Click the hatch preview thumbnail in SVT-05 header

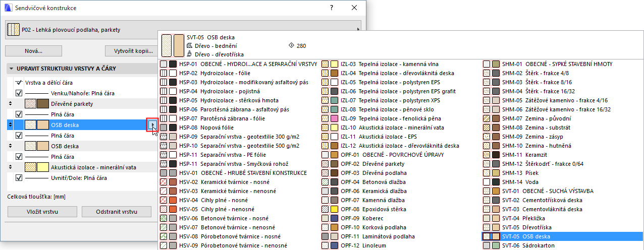(x=166, y=45)
